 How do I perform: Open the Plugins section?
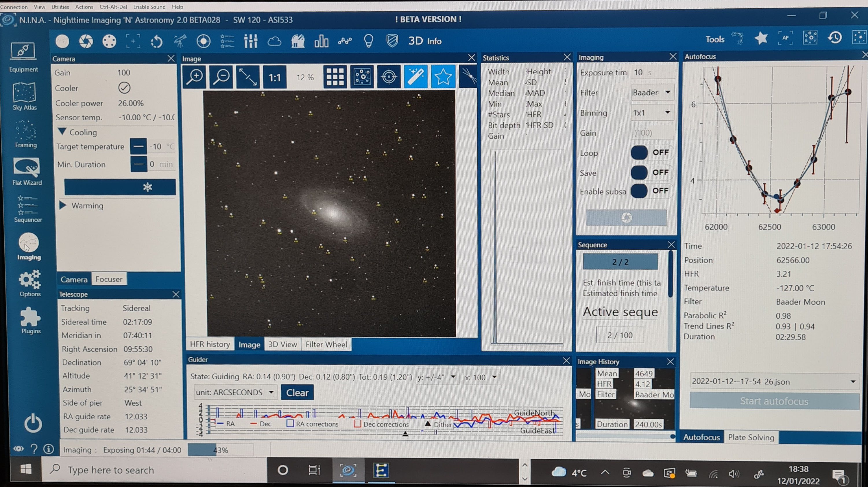point(31,320)
